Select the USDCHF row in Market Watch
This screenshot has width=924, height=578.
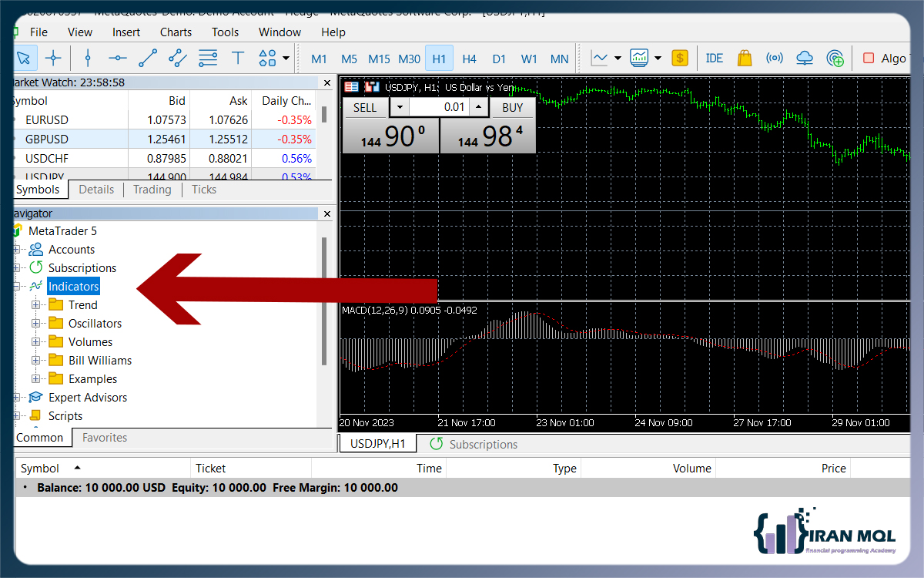click(x=164, y=159)
